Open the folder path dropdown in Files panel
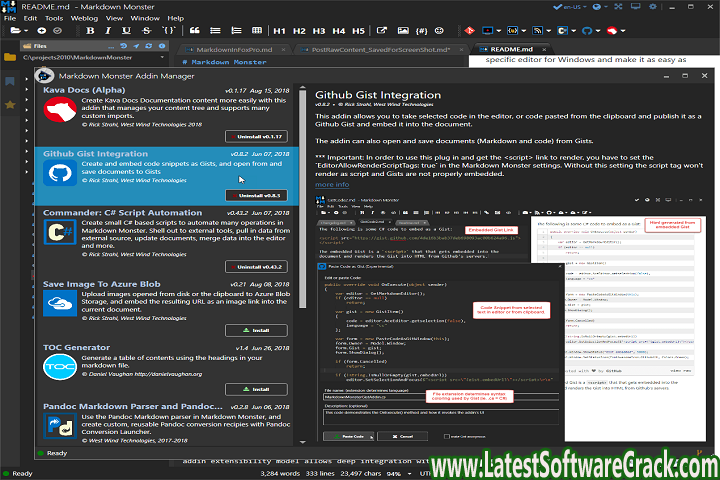The width and height of the screenshot is (720, 480). coord(162,57)
